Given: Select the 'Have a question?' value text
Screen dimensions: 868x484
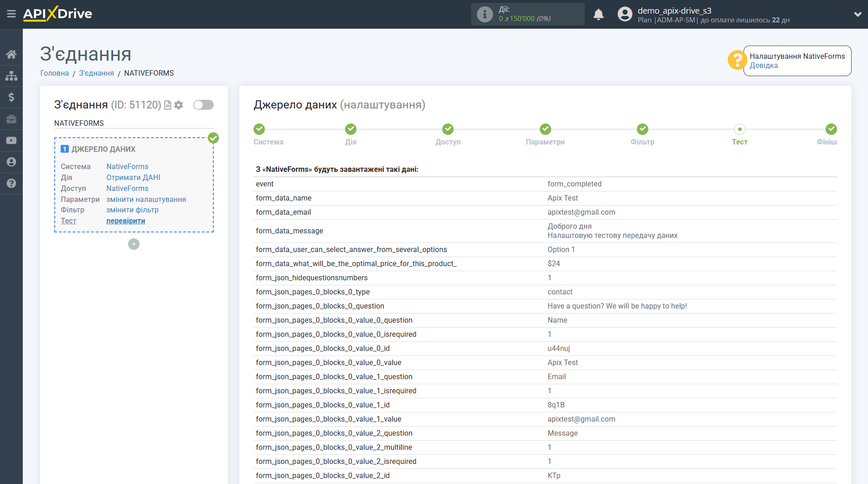Looking at the screenshot, I should pos(617,306).
